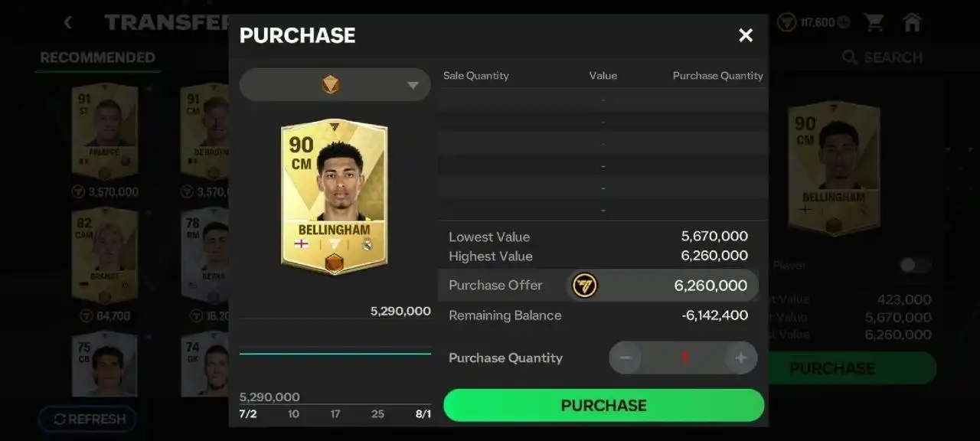Tap the back arrow beside Transfer title
The height and width of the screenshot is (441, 980).
(67, 22)
